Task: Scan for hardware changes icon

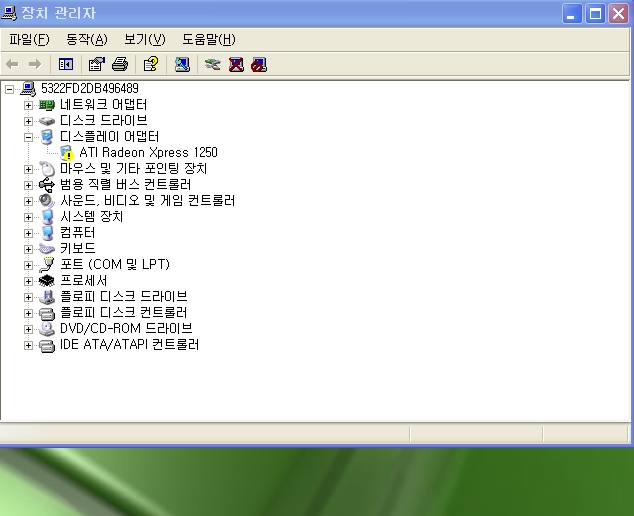Action: [x=182, y=64]
